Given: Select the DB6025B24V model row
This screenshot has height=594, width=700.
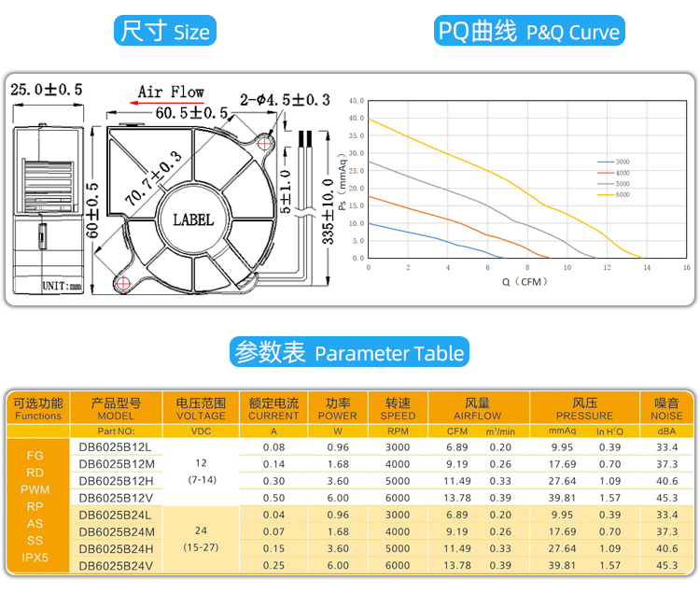Looking at the screenshot, I should [116, 565].
